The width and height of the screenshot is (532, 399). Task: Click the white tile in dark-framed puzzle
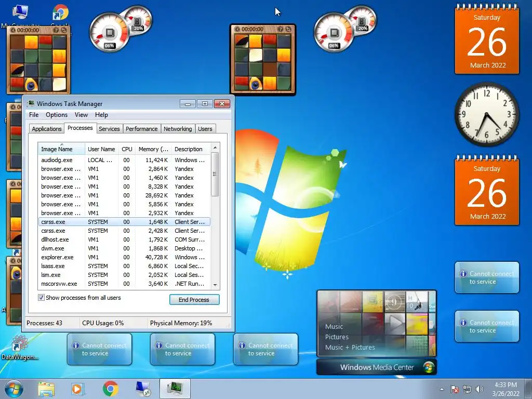point(256,55)
